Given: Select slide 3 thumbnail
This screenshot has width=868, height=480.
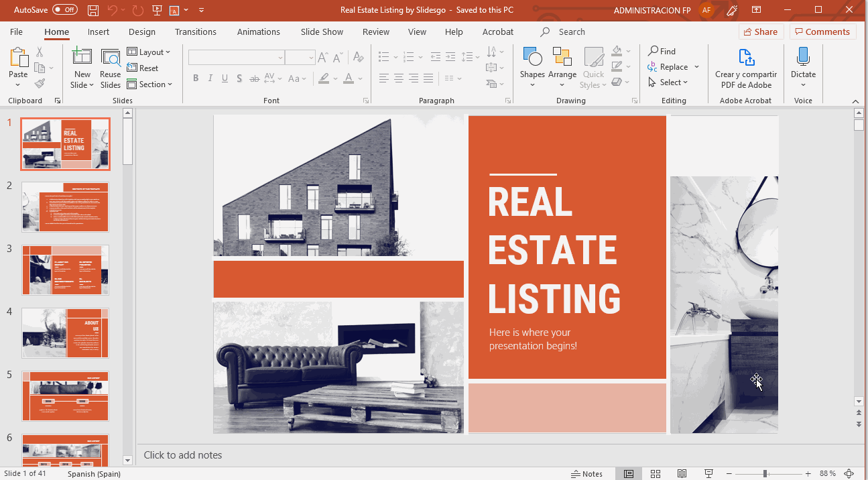Looking at the screenshot, I should 65,269.
